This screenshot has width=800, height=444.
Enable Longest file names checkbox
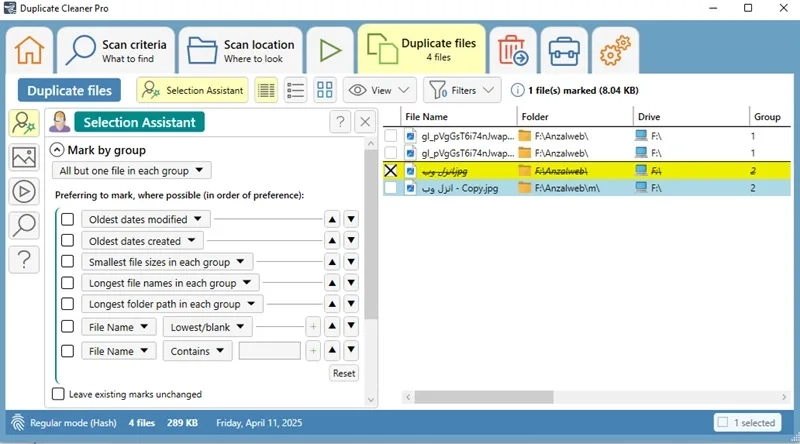pos(67,283)
